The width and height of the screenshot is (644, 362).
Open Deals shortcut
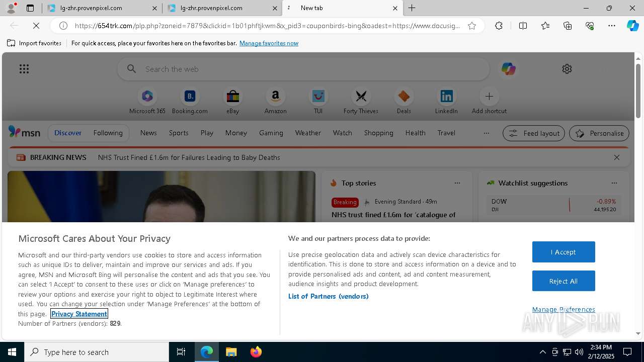404,101
